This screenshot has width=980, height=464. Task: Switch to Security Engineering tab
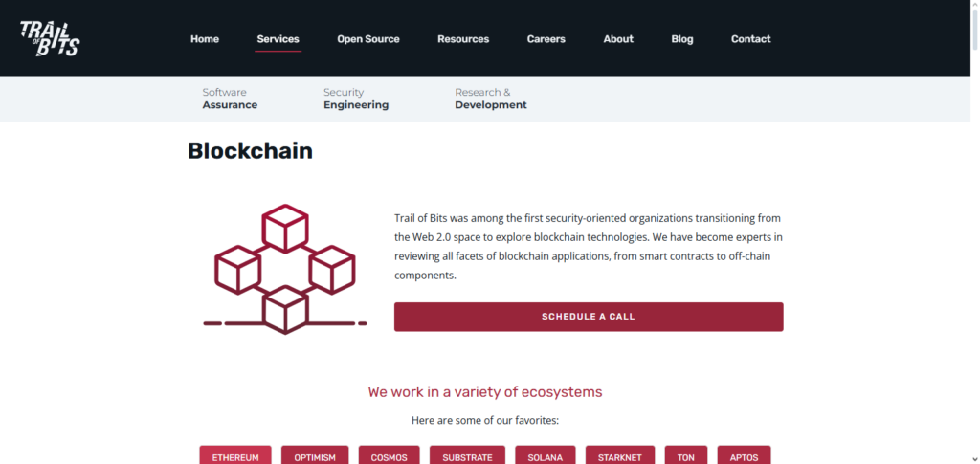pyautogui.click(x=356, y=99)
